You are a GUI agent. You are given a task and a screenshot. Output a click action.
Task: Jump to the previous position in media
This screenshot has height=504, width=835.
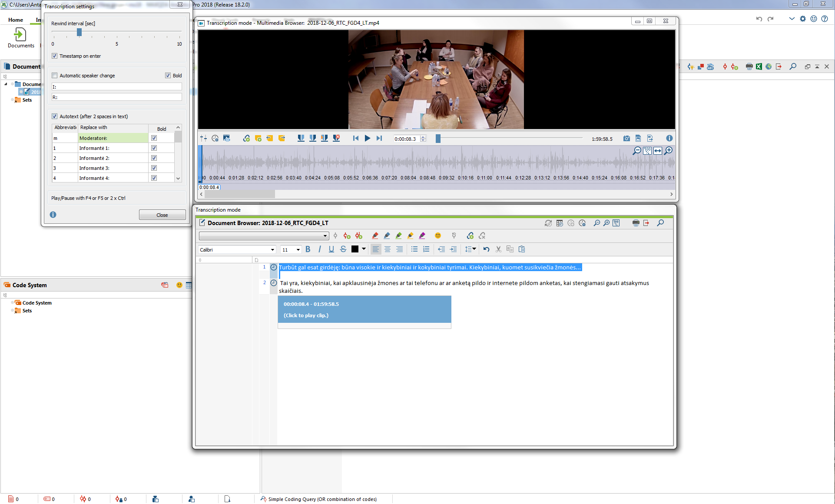click(x=356, y=138)
